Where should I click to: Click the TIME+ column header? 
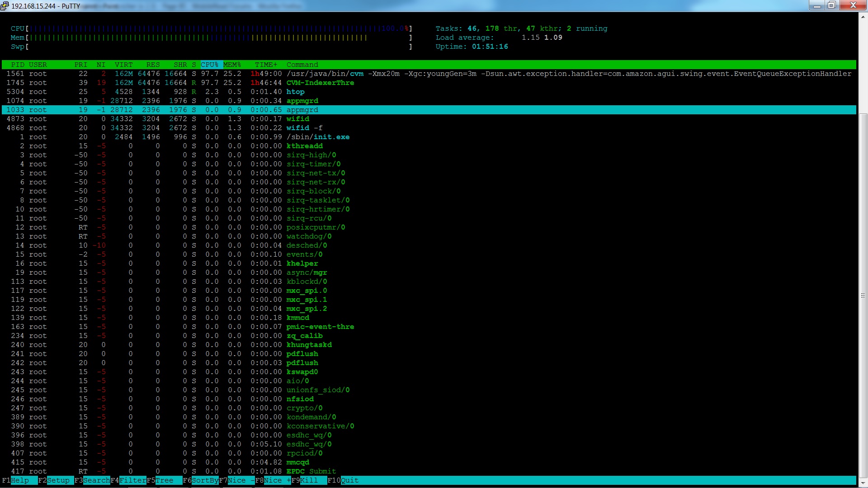266,65
